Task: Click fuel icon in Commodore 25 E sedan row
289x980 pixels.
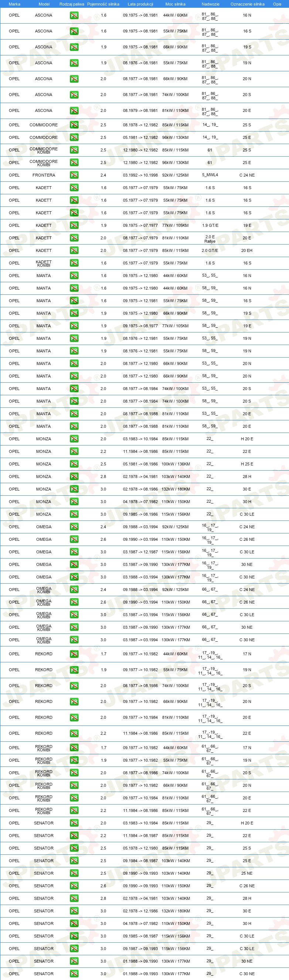Action: click(x=74, y=137)
